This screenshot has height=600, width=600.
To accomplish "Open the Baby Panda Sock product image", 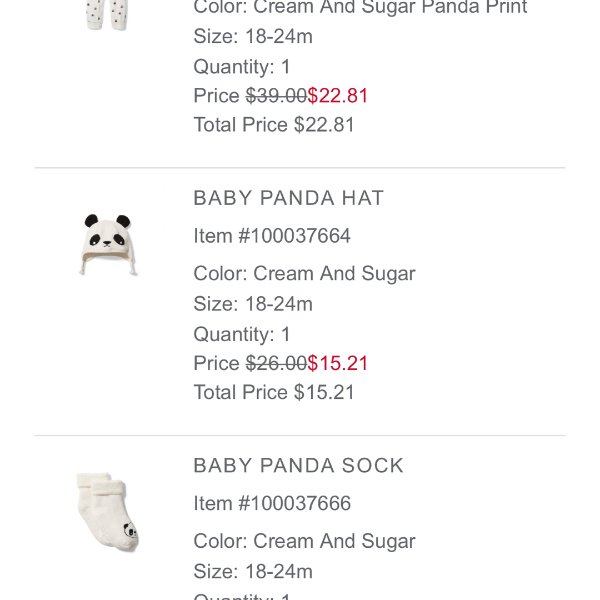I will pyautogui.click(x=108, y=512).
